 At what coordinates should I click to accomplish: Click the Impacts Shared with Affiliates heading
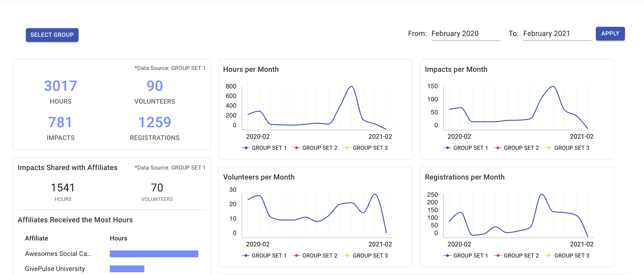pos(67,167)
